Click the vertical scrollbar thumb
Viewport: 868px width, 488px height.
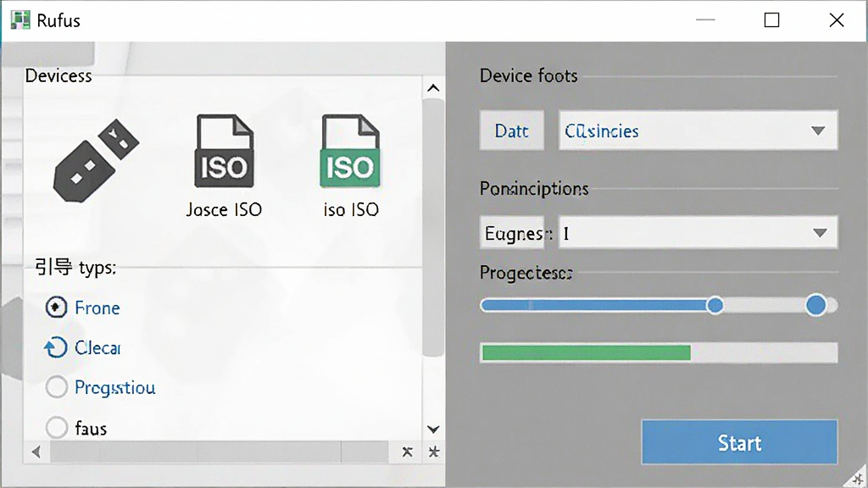tap(433, 228)
